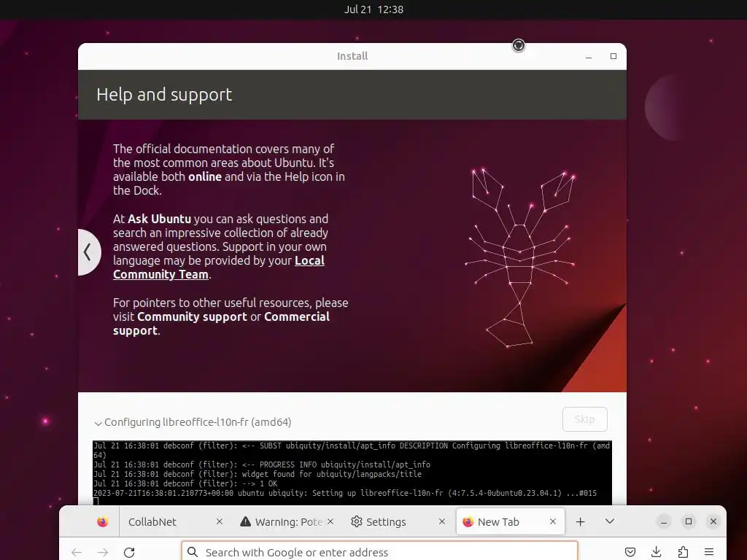Click 'Configuring libreoffice-l10n-fr (amd64)' status text
The height and width of the screenshot is (560, 747).
click(198, 422)
